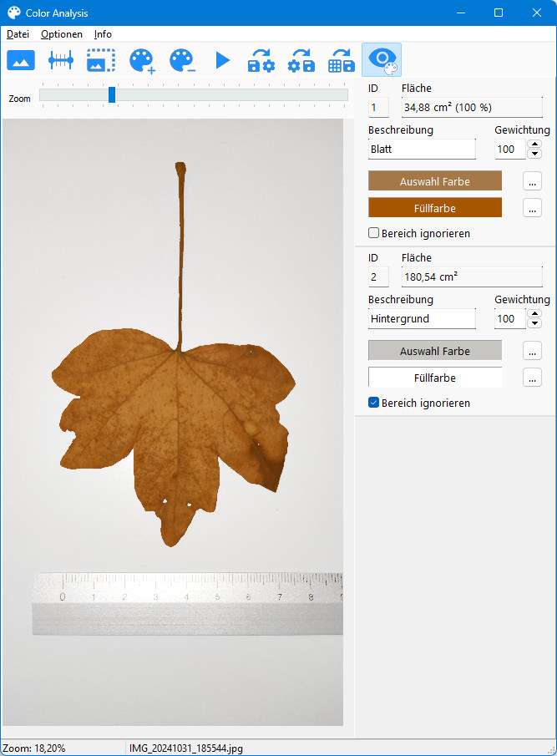The width and height of the screenshot is (557, 756).
Task: Click ellipsis button beside Hintergrund Füllfarbe
Action: pos(532,378)
